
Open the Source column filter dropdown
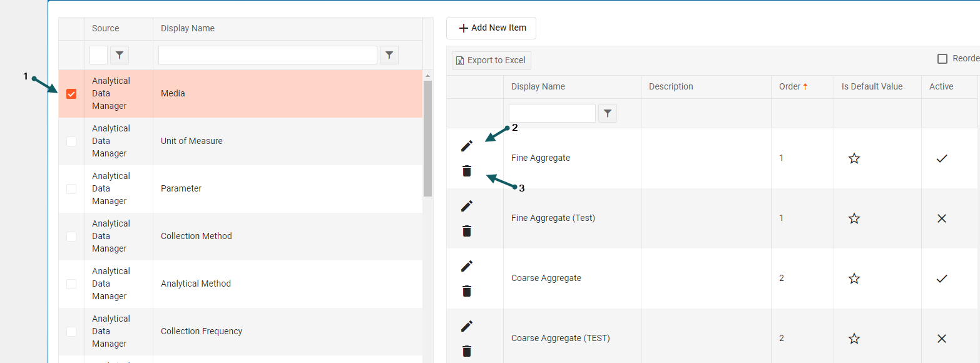pos(120,55)
